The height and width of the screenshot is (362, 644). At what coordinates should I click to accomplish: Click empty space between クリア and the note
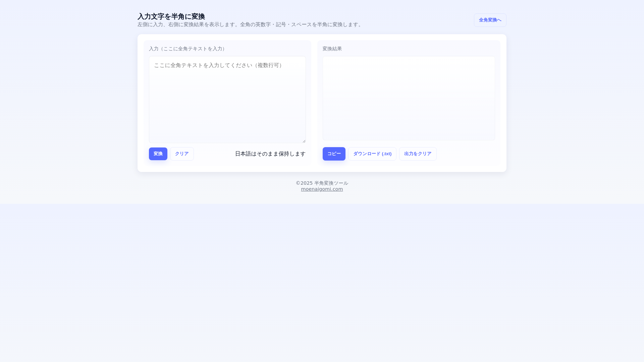pos(214,154)
